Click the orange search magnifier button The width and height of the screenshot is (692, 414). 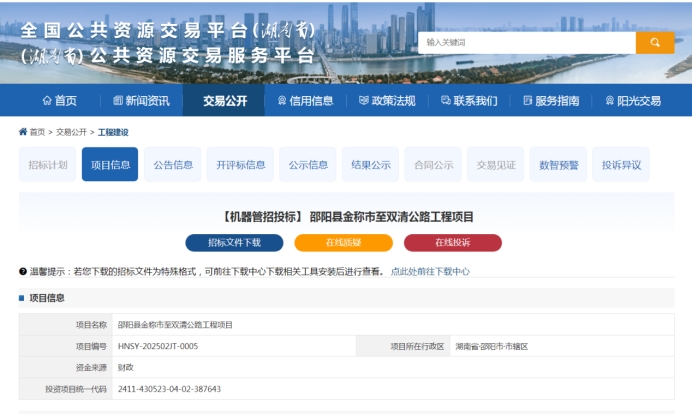click(655, 43)
